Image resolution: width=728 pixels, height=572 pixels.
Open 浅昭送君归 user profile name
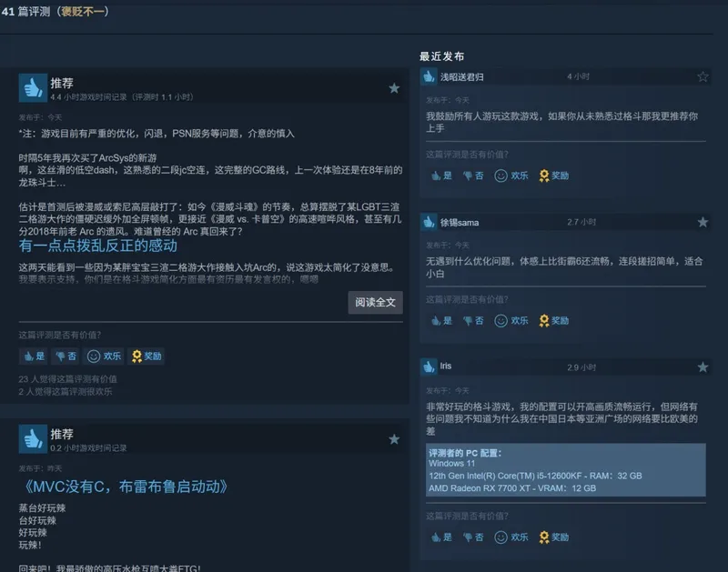click(462, 77)
